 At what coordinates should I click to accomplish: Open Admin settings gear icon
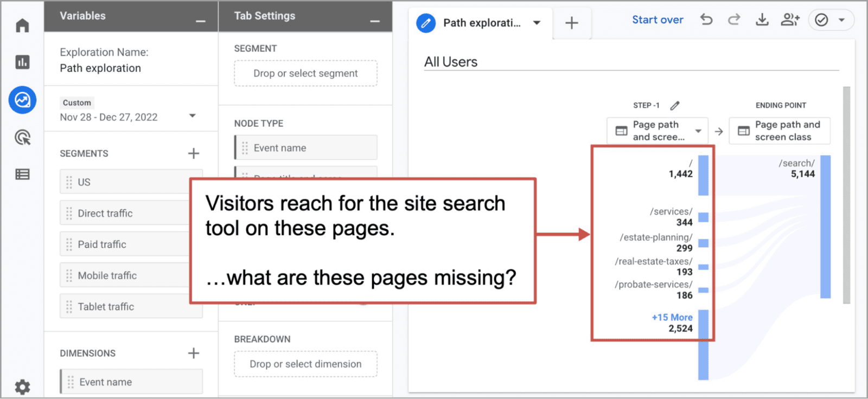pos(22,387)
